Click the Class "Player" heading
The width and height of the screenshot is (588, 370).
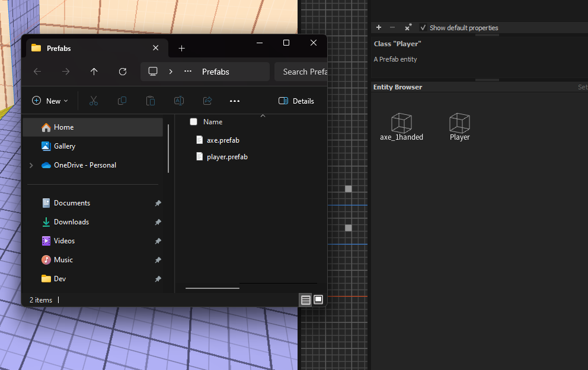[398, 44]
